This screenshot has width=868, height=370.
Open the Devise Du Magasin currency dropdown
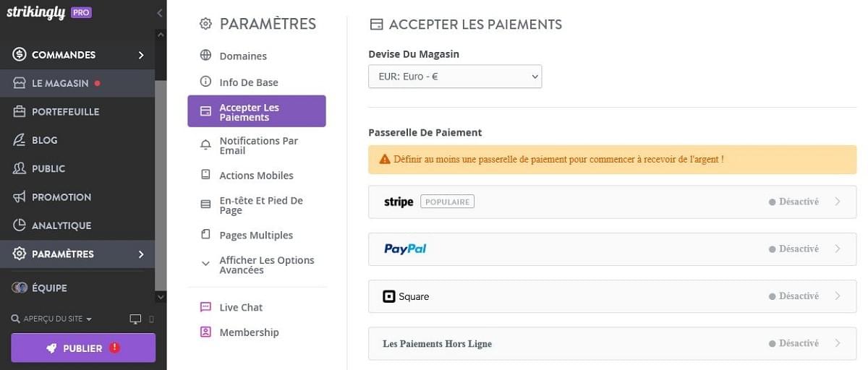[455, 76]
